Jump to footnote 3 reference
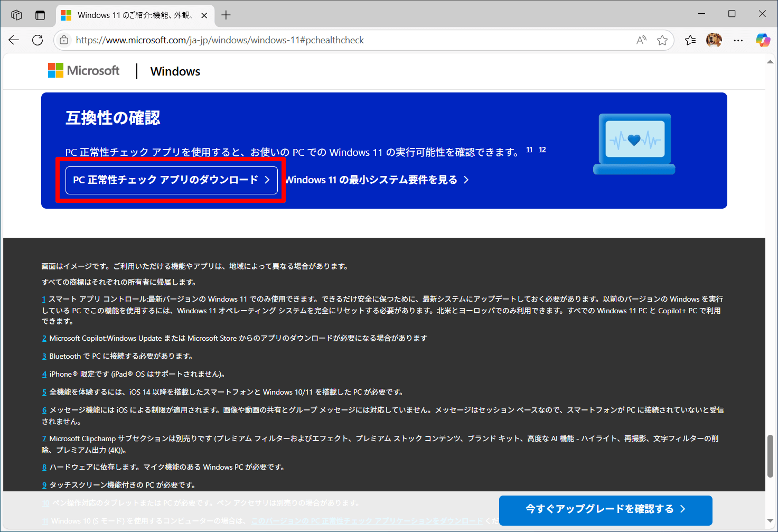 (x=44, y=356)
